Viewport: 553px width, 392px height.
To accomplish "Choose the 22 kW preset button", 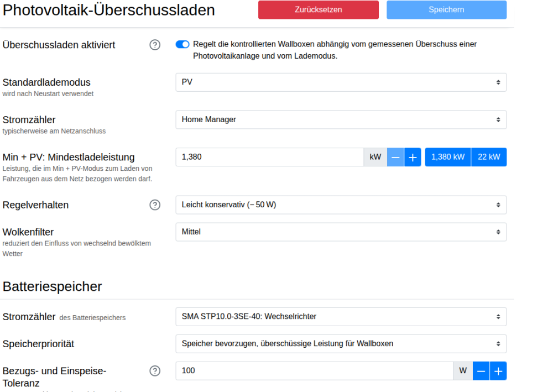I will [489, 157].
